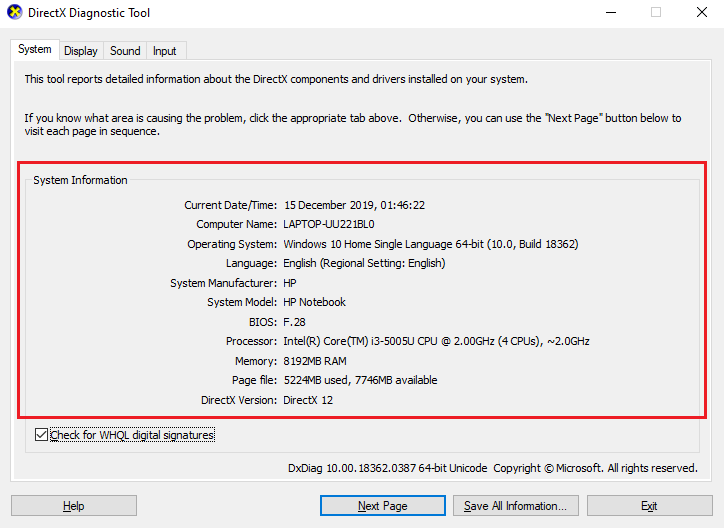Go to Next Page
724x528 pixels.
(x=383, y=506)
